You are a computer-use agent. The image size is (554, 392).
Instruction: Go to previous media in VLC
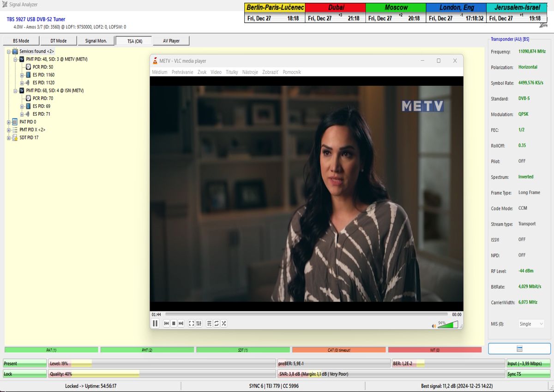[x=167, y=323]
